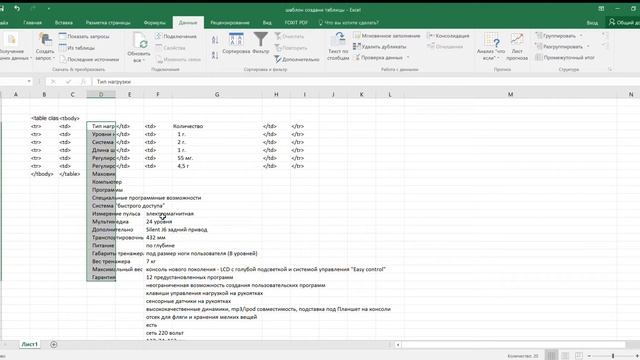Image resolution: width=640 pixels, height=360 pixels.
Task: Click the Создать запрос icon
Action: coord(44,40)
